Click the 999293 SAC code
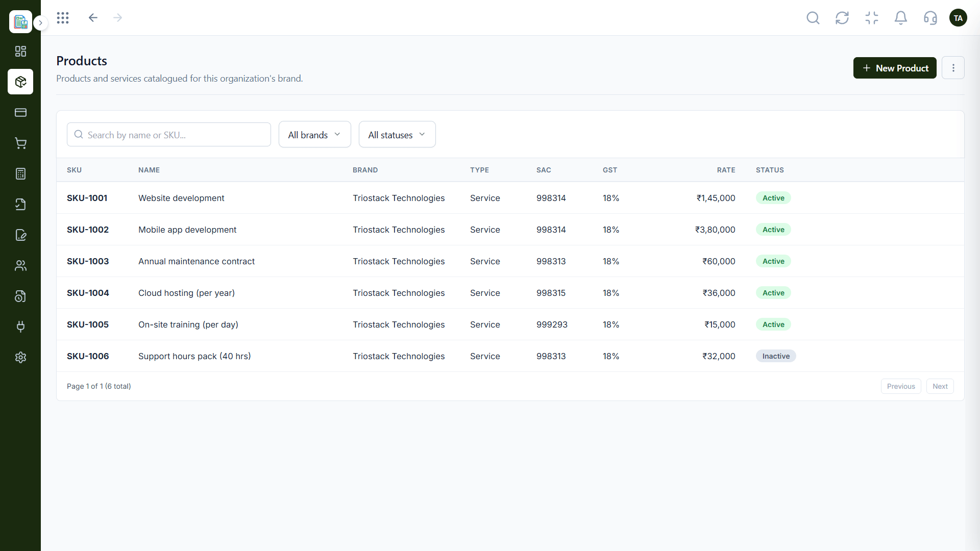This screenshot has height=551, width=980. click(x=552, y=324)
